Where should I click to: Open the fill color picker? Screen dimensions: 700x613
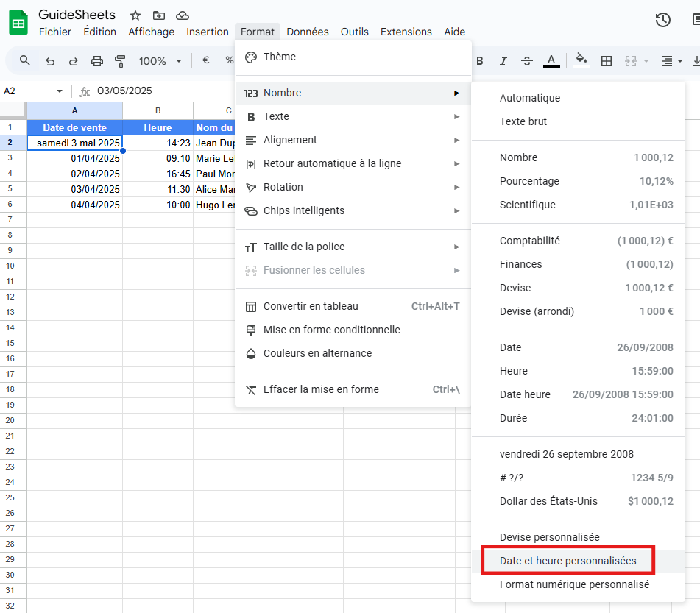(x=581, y=60)
